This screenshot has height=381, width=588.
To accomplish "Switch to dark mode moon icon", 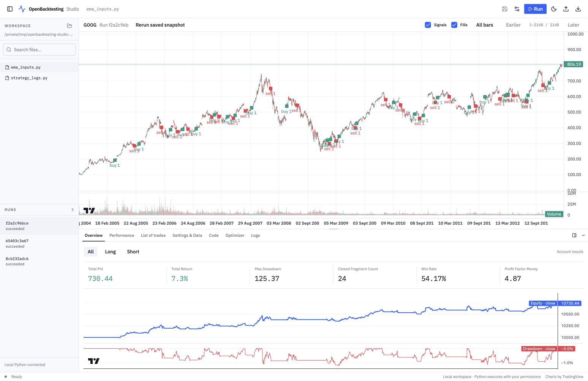I will 554,9.
